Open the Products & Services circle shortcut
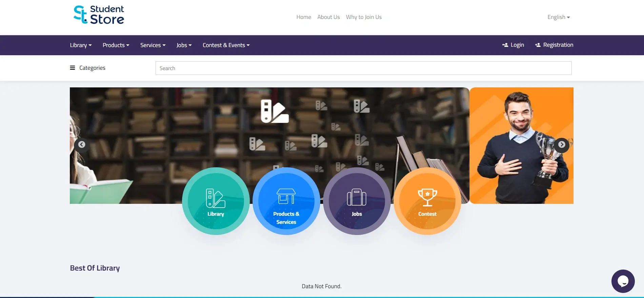This screenshot has height=298, width=644. 286,201
